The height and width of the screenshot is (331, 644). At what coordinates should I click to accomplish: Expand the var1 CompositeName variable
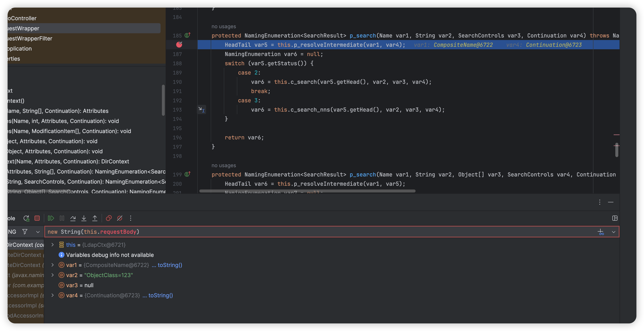coord(52,265)
